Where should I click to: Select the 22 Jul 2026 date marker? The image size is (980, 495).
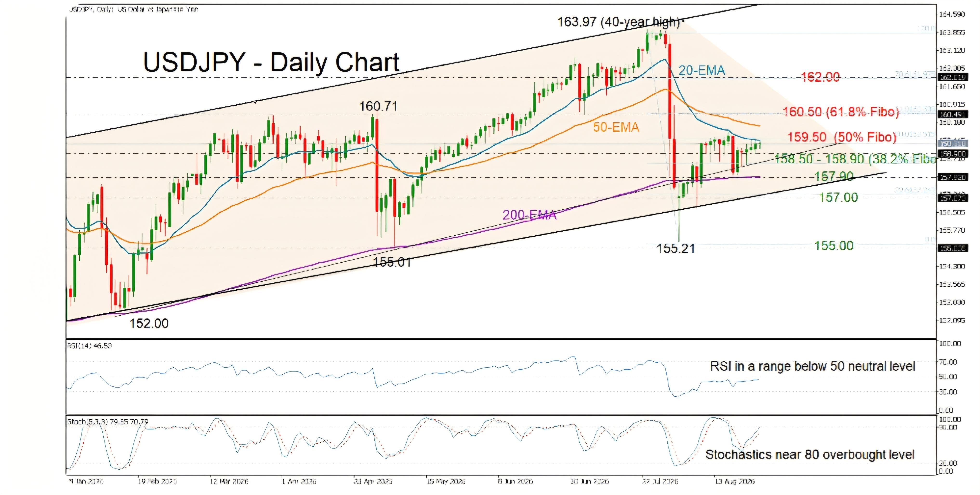point(660,481)
